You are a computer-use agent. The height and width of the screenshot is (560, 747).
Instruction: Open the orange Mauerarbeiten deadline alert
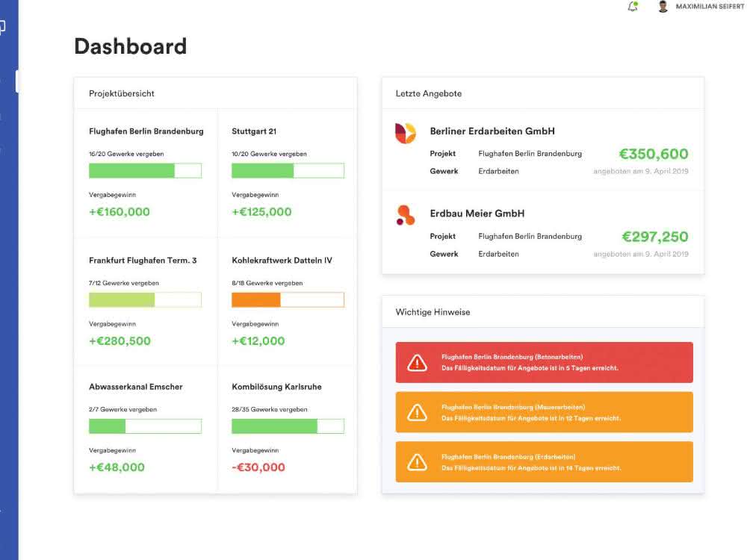pos(544,412)
